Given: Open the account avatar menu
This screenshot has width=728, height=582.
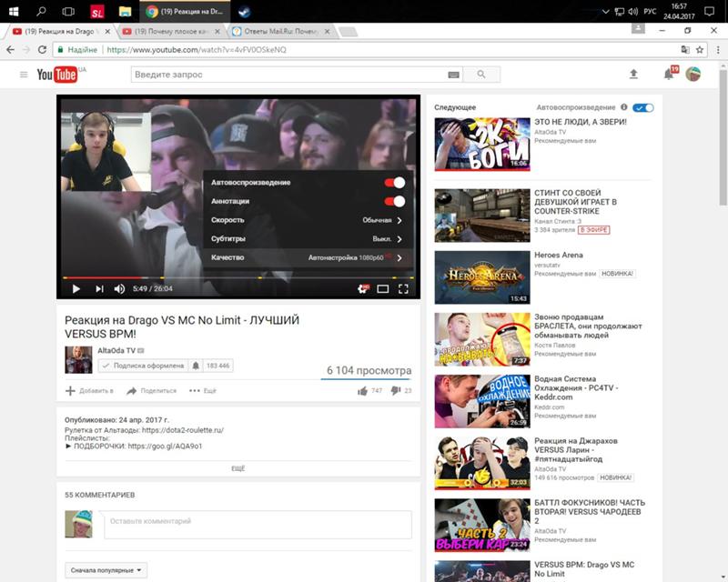Looking at the screenshot, I should [x=693, y=74].
